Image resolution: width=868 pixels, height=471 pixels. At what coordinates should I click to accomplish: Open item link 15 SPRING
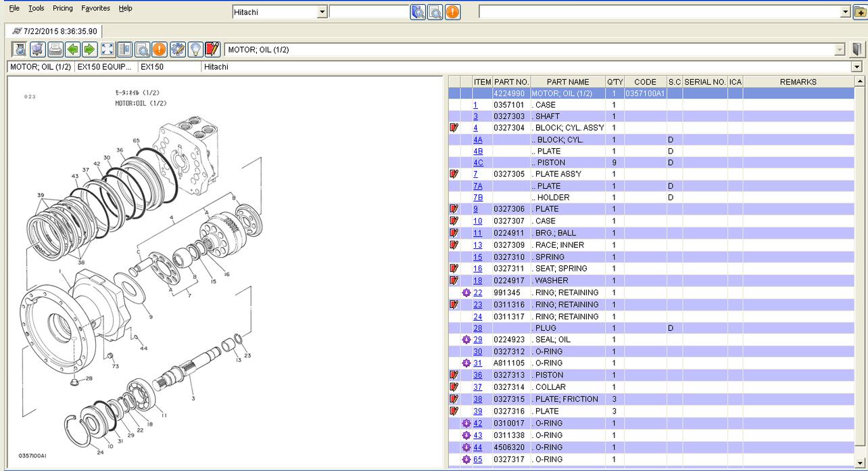pyautogui.click(x=478, y=257)
